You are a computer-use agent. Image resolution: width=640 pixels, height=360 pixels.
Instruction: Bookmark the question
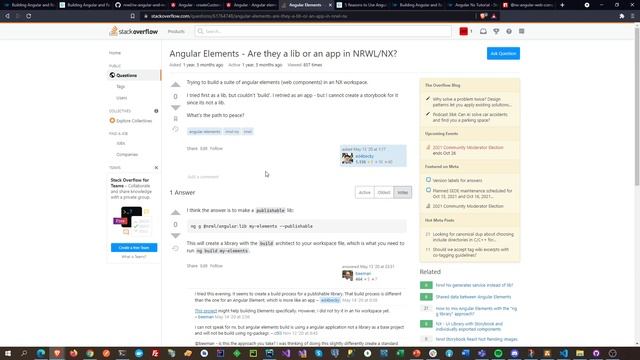(x=176, y=119)
